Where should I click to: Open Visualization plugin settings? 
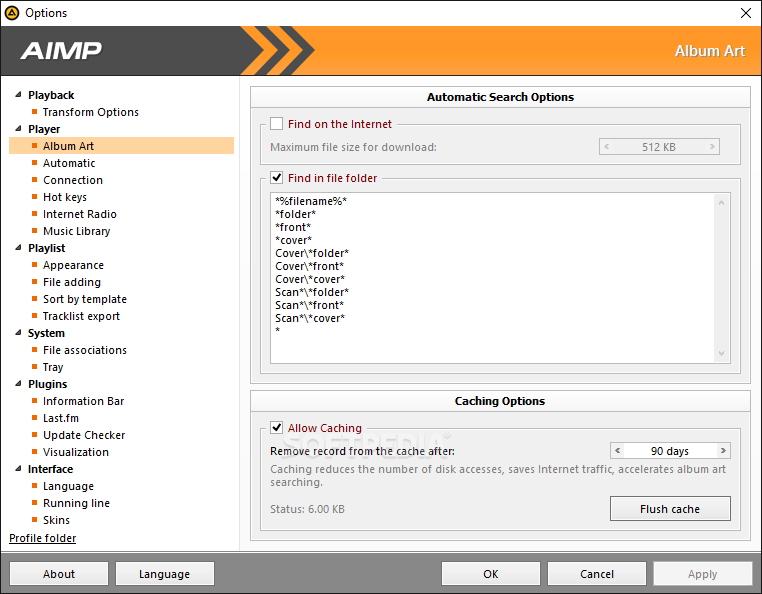click(x=76, y=452)
